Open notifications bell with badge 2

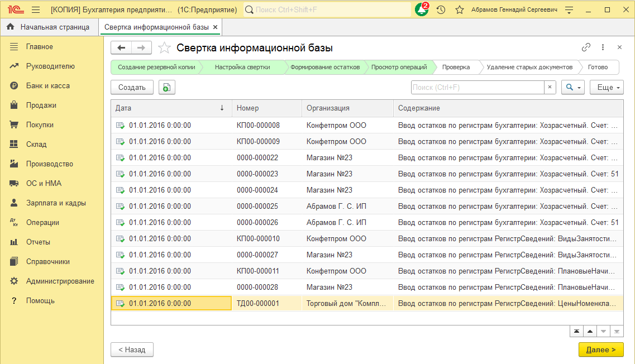point(422,9)
